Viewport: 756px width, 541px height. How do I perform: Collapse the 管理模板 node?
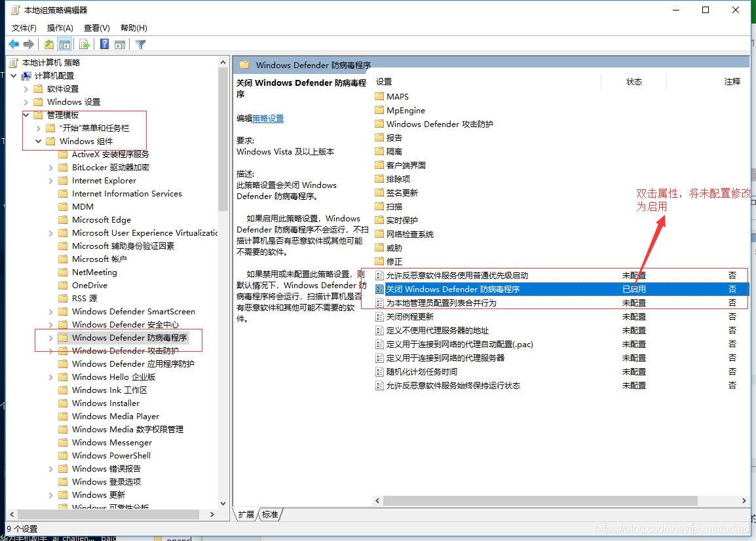[x=26, y=115]
